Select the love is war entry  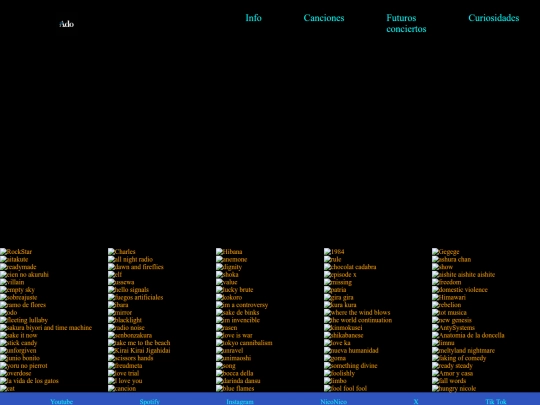click(x=234, y=335)
